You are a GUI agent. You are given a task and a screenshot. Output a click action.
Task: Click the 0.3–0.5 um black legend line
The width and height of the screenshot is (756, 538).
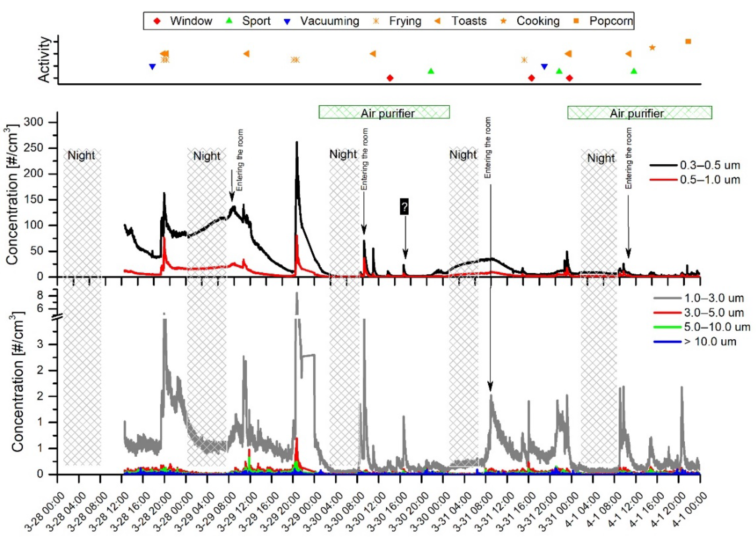663,165
